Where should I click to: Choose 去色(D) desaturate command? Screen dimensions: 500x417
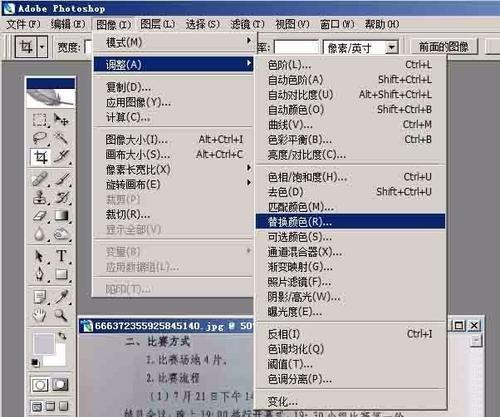click(x=350, y=192)
